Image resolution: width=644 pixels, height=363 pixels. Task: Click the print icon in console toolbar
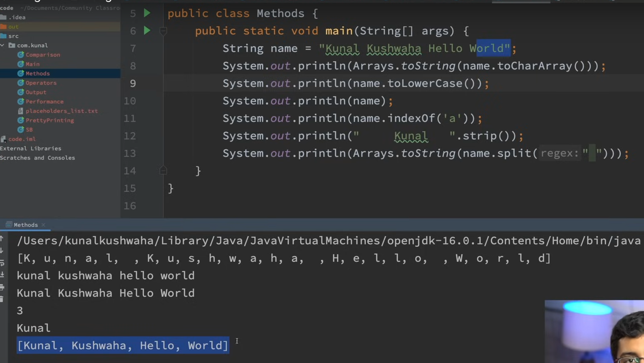click(2, 287)
